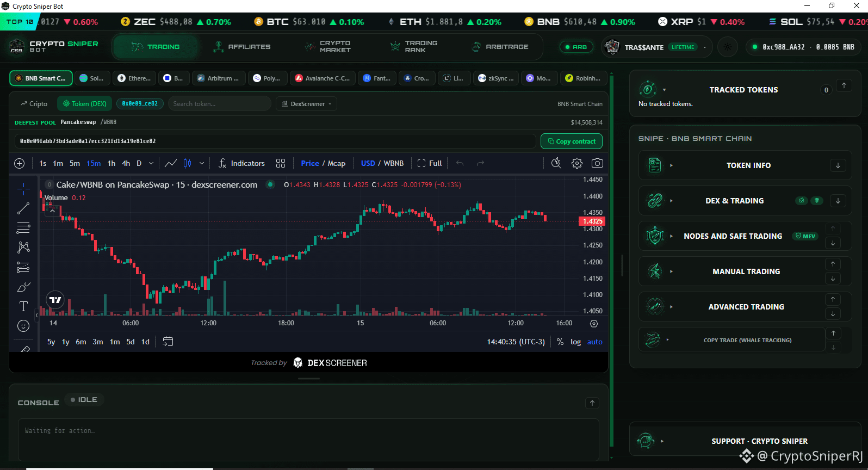Select the crosshair cursor tool

[x=23, y=189]
